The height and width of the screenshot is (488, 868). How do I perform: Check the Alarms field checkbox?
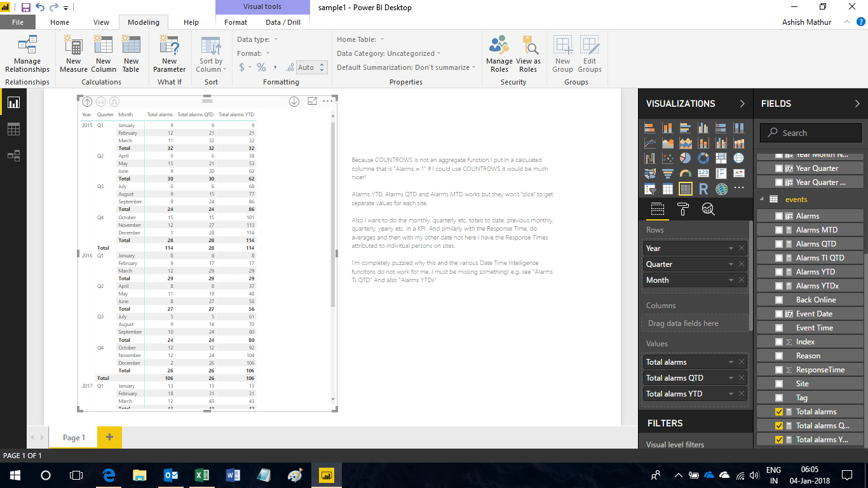[x=779, y=216]
